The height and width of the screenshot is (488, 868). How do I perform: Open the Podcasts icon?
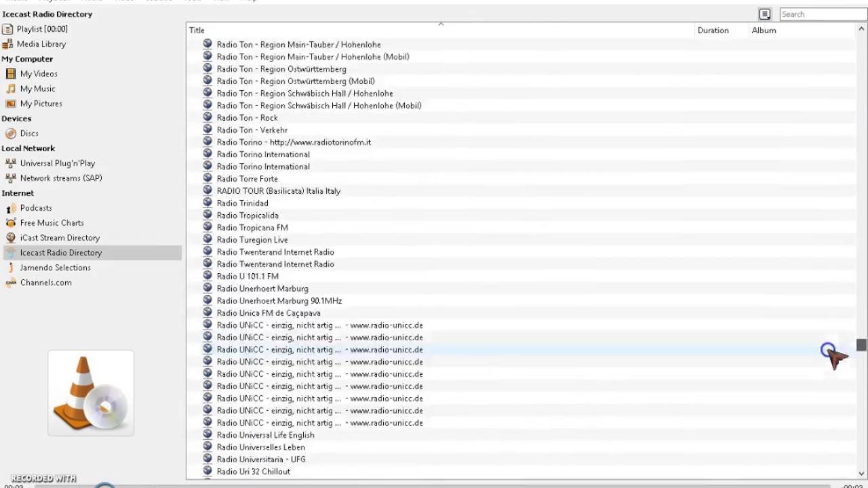click(11, 208)
